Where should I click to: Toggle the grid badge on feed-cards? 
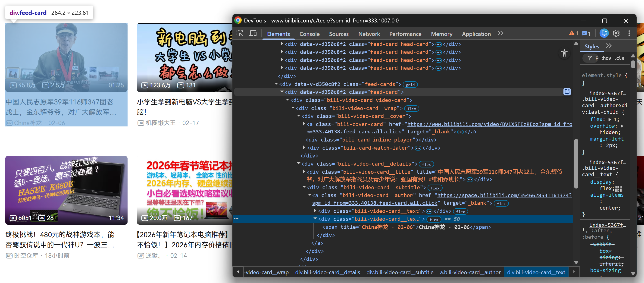click(410, 85)
